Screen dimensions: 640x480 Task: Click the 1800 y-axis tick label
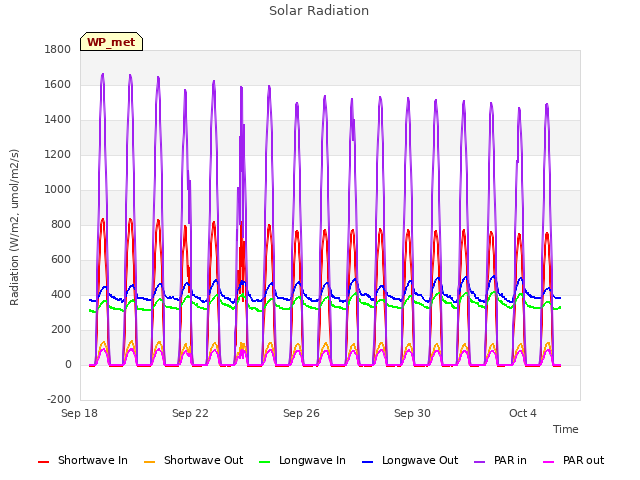tap(58, 49)
